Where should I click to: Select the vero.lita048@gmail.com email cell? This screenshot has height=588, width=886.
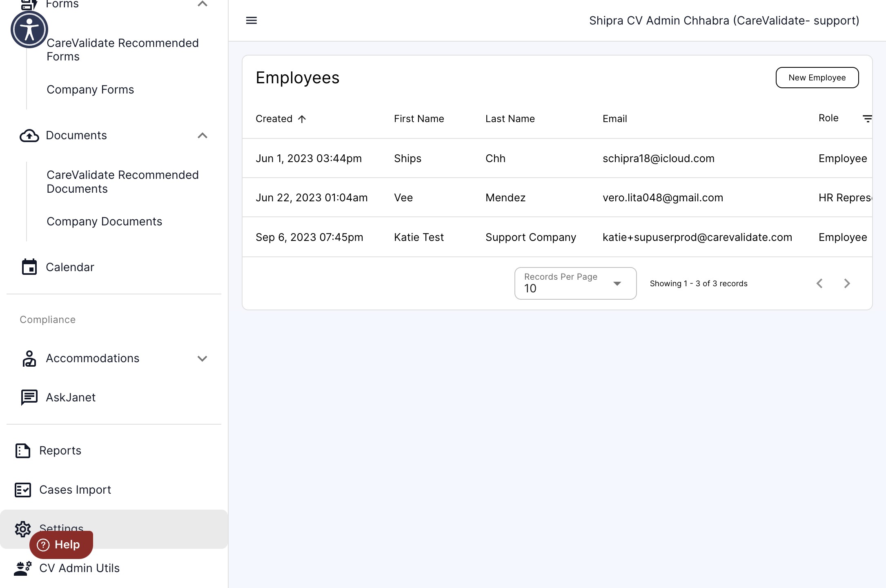coord(663,198)
